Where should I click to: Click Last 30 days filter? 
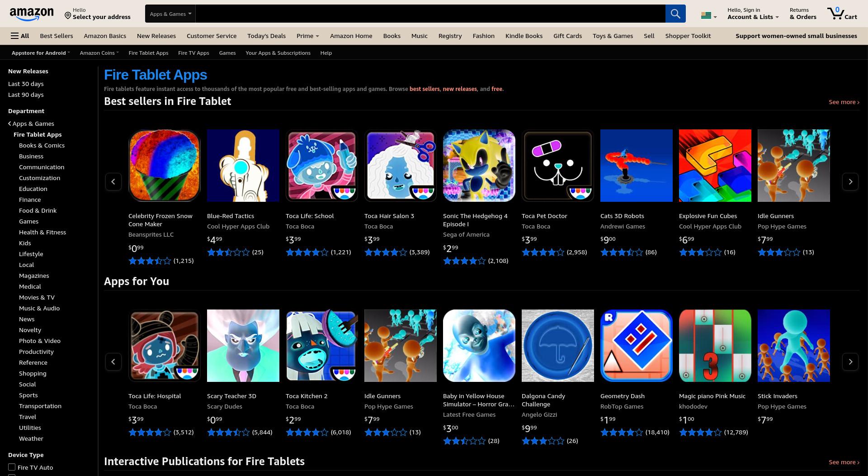[x=26, y=84]
